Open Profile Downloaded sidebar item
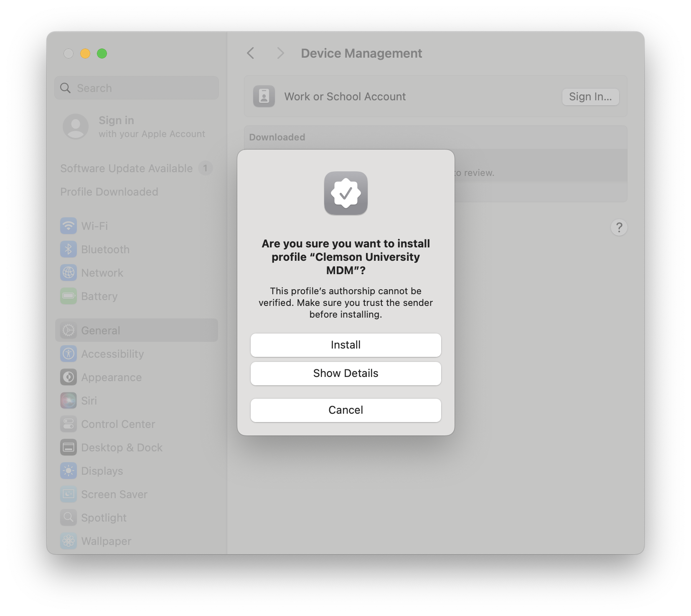This screenshot has width=691, height=616. pyautogui.click(x=109, y=192)
